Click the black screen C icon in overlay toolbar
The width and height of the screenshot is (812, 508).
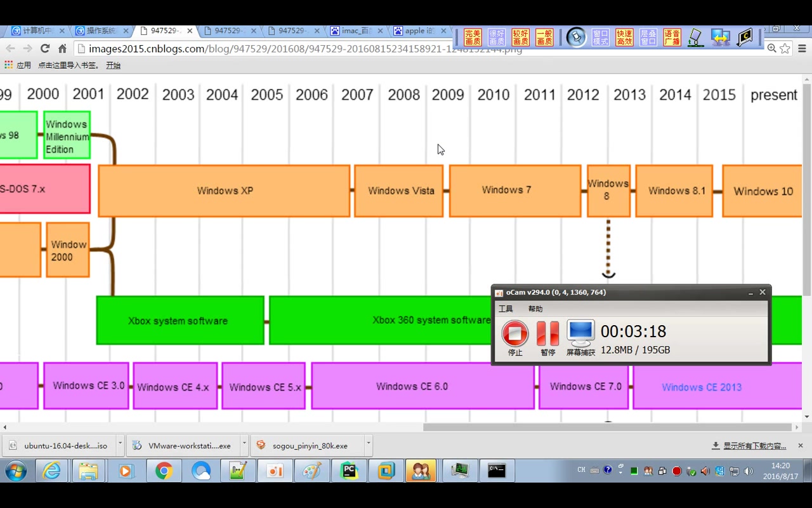[744, 37]
